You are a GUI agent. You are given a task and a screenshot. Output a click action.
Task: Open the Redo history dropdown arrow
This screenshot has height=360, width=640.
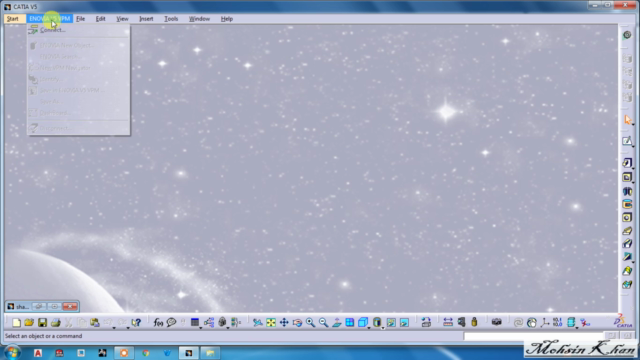128,327
